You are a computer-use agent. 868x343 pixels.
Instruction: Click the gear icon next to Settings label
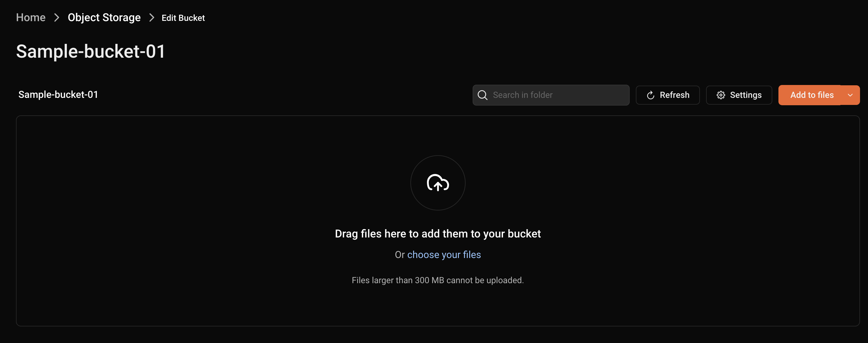[721, 95]
